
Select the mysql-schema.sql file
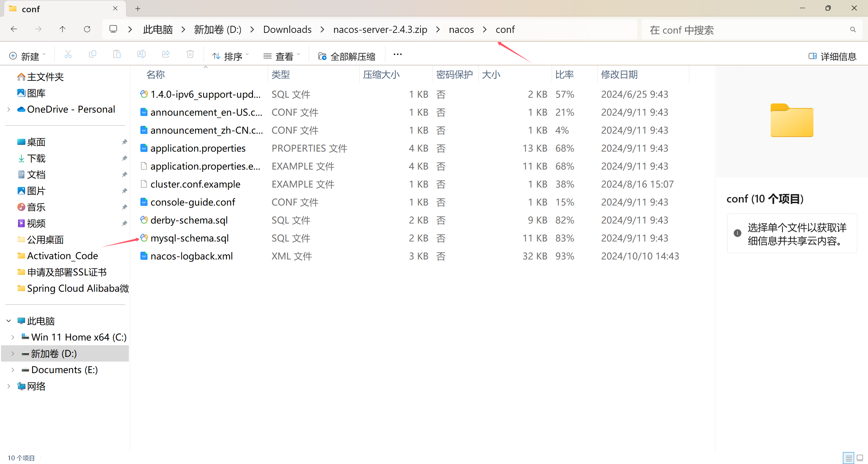point(190,238)
